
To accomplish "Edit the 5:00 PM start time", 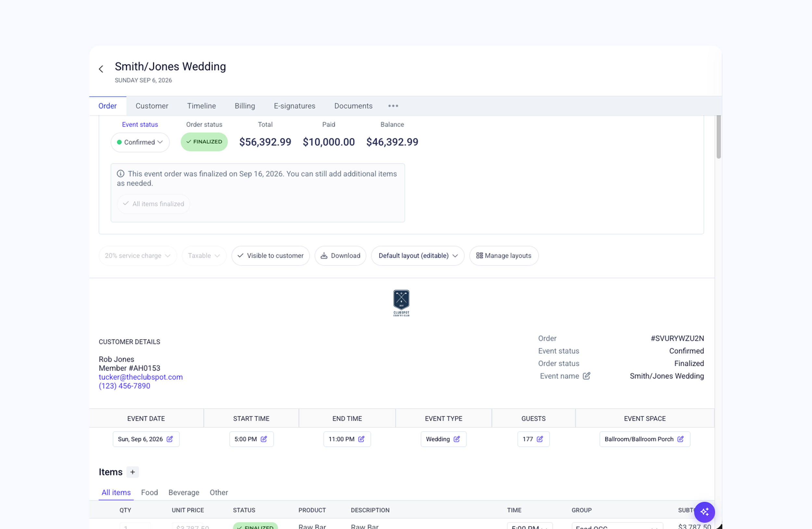I will click(251, 439).
